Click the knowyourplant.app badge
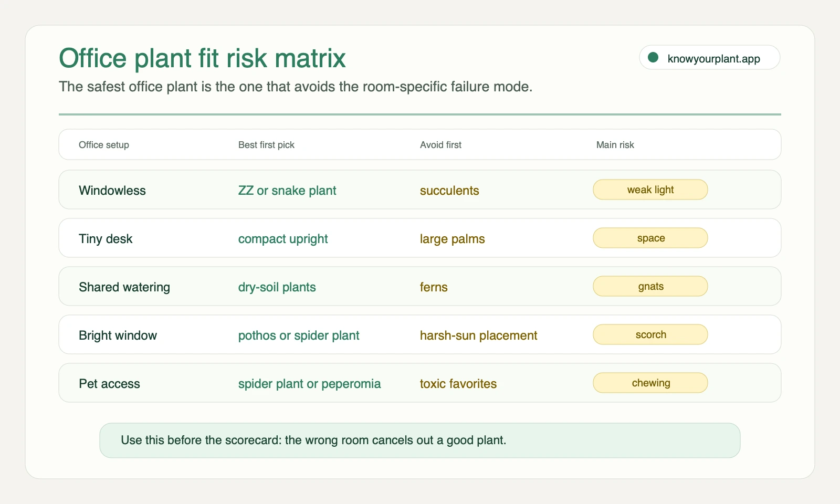This screenshot has height=504, width=840. pyautogui.click(x=709, y=57)
